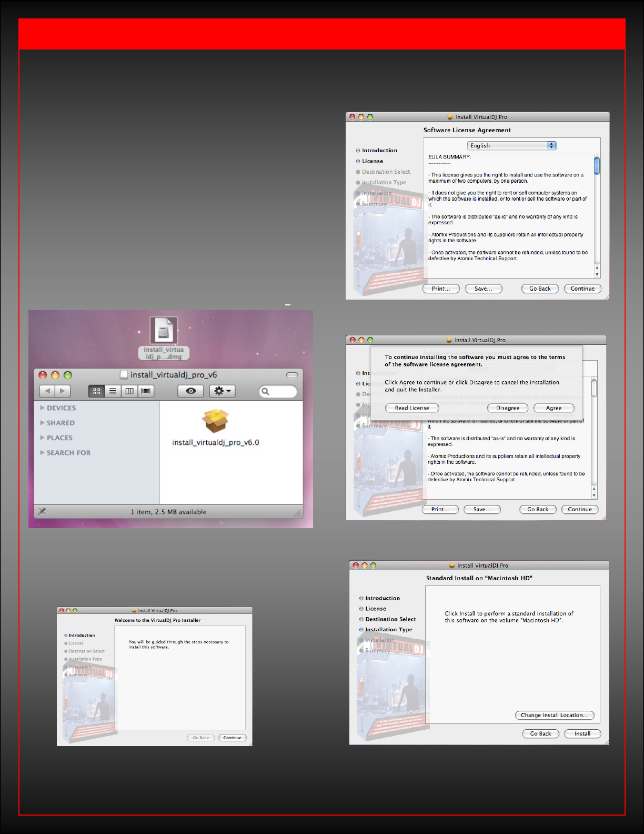Click Continue behind the agreement sheet
The height and width of the screenshot is (834, 644).
[580, 509]
